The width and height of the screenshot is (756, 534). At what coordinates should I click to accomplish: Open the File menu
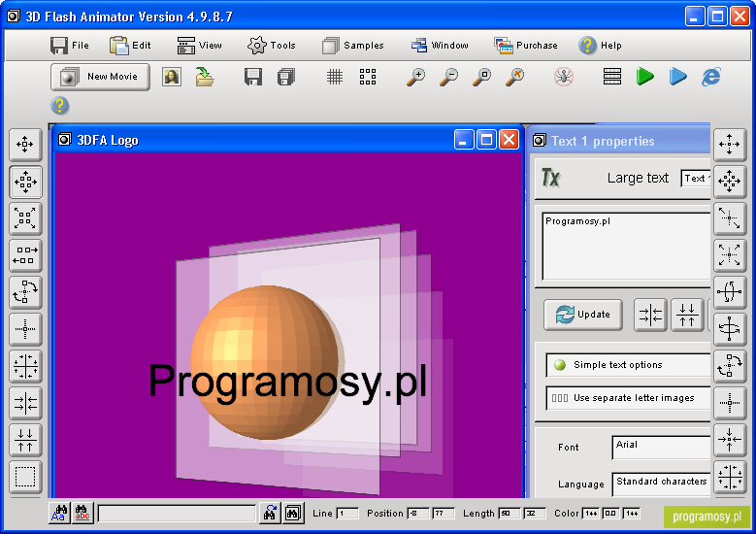(x=70, y=46)
